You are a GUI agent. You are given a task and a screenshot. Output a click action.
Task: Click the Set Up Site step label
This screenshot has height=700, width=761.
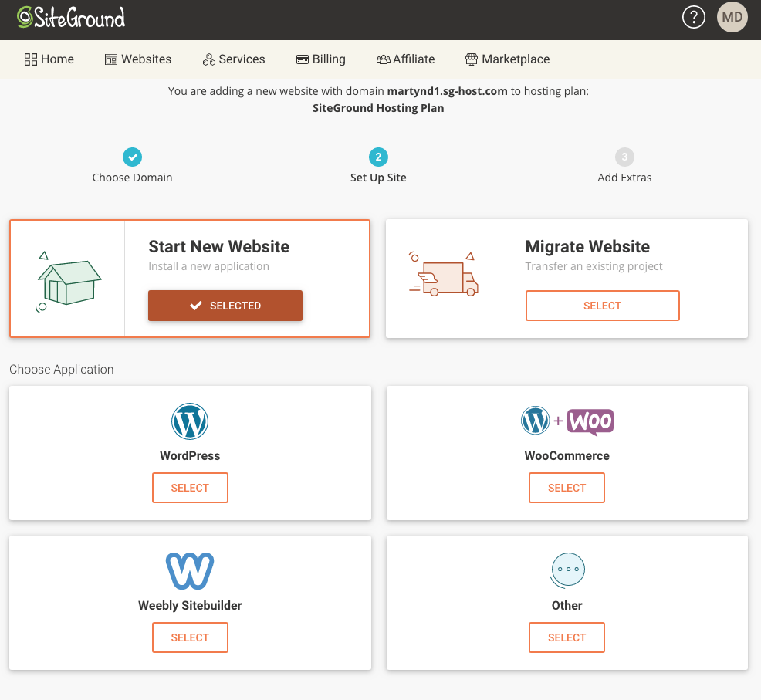click(378, 178)
